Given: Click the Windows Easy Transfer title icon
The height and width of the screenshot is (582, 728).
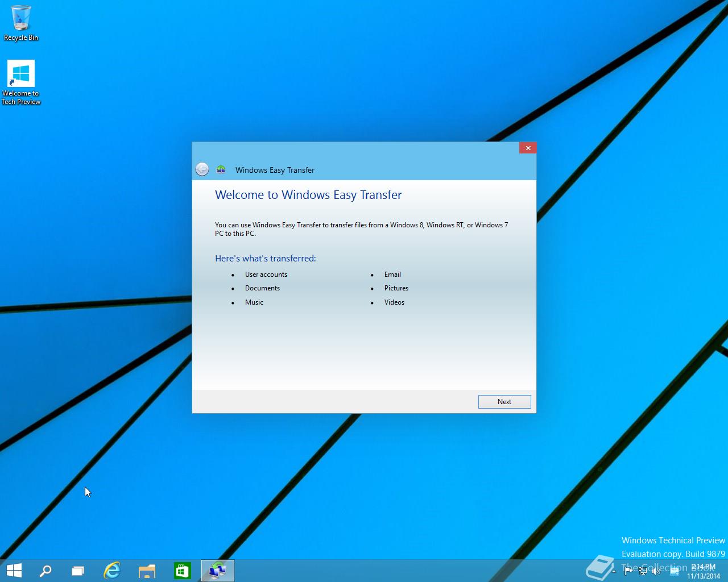Looking at the screenshot, I should click(221, 169).
